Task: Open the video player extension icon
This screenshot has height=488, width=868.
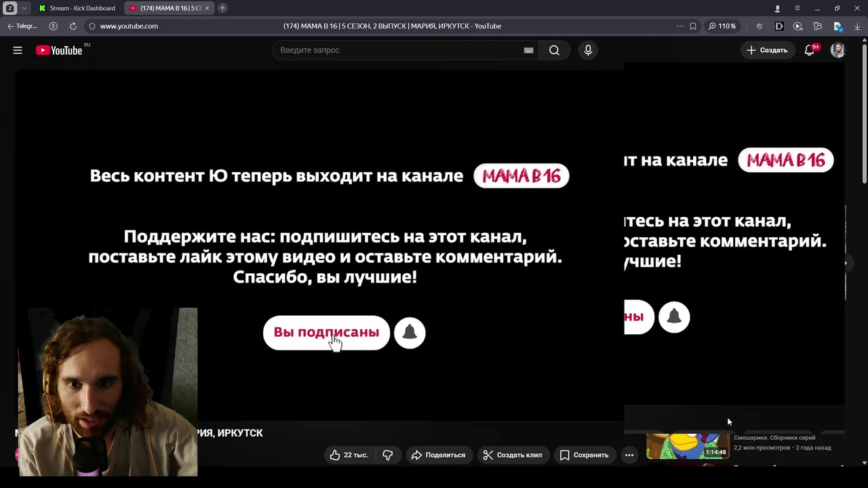Action: point(798,26)
